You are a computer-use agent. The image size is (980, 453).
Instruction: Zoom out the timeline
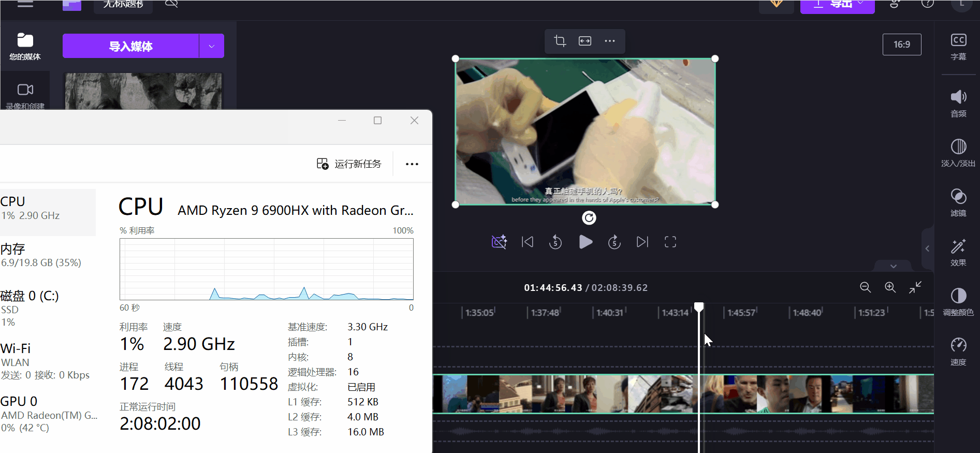click(866, 287)
